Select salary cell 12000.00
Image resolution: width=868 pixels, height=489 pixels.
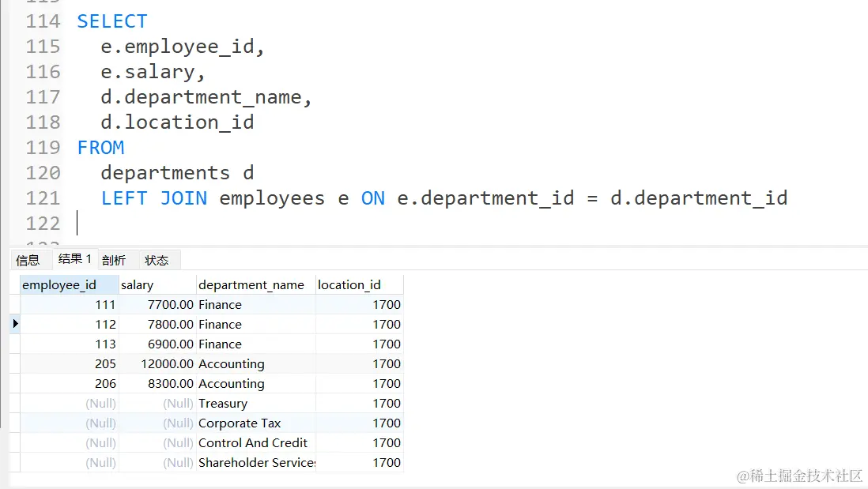158,364
